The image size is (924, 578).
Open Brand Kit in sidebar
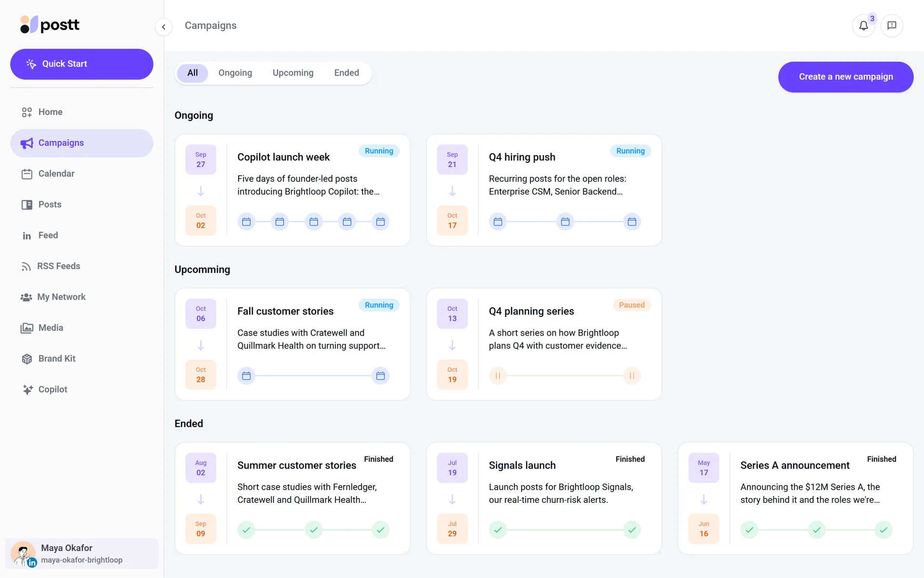click(x=82, y=359)
